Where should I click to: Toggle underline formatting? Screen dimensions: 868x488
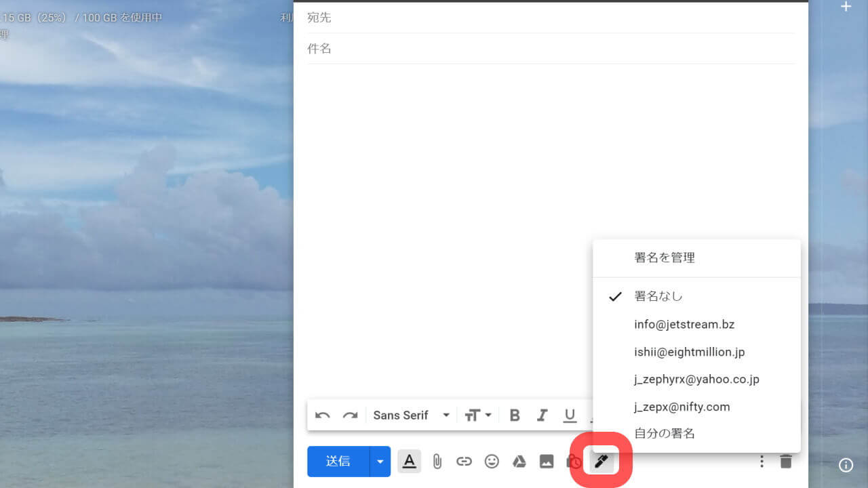click(x=570, y=415)
